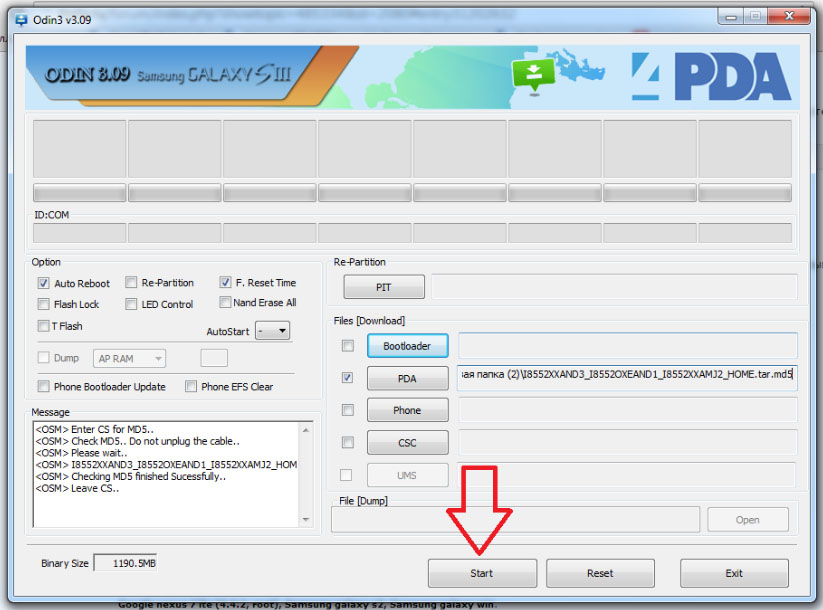
Task: Uncheck F. Reset Time
Action: pos(225,282)
